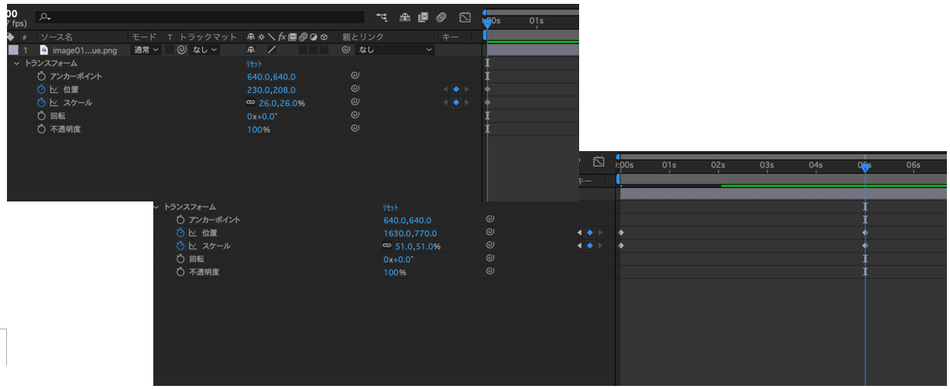950x389 pixels.
Task: Toggle stopwatch for 位置 with value 230.0,208.0
Action: (x=41, y=89)
